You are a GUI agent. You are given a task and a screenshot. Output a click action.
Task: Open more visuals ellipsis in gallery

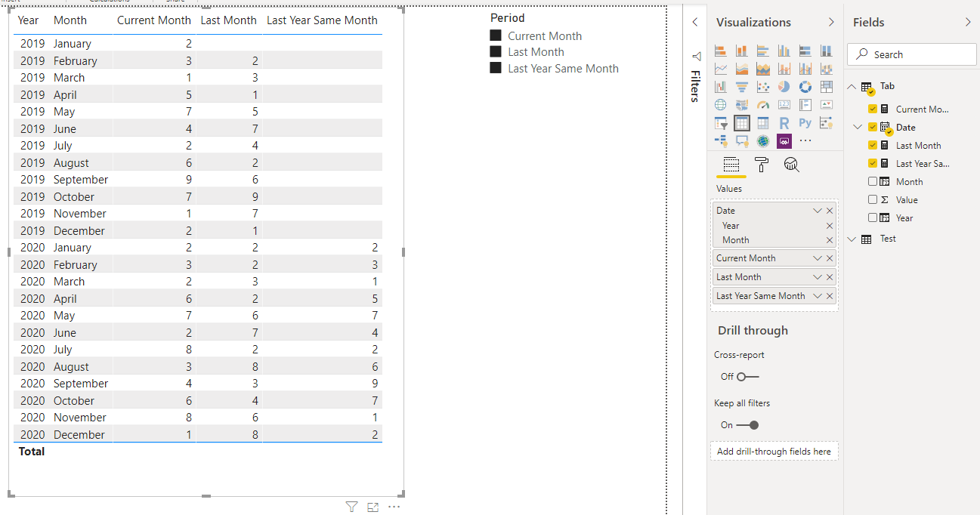[x=805, y=141]
